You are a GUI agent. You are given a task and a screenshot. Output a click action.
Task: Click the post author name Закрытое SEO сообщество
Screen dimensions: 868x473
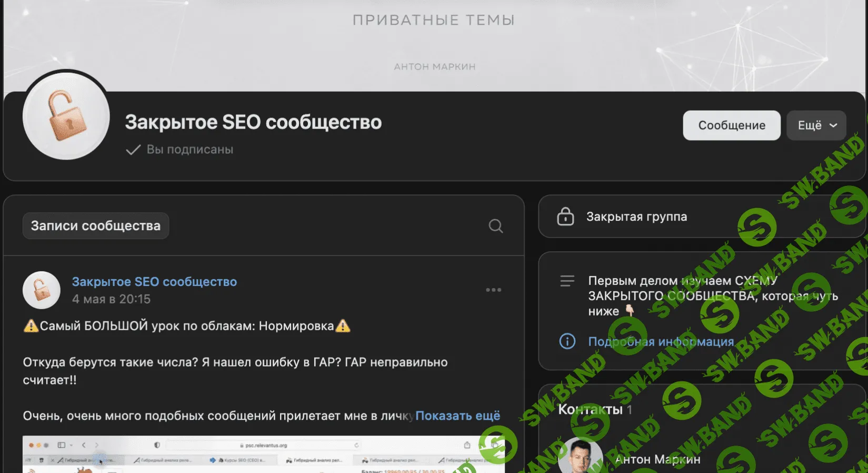(x=154, y=282)
